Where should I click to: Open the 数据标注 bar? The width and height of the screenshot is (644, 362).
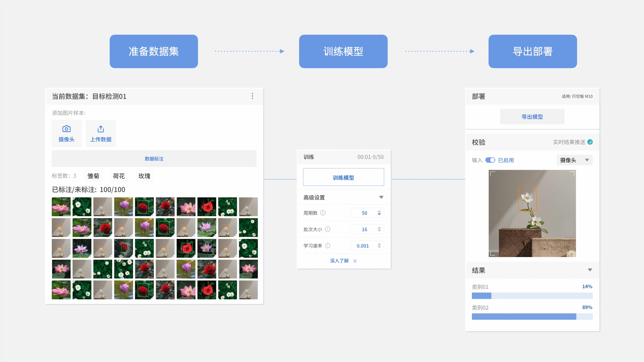click(x=154, y=159)
